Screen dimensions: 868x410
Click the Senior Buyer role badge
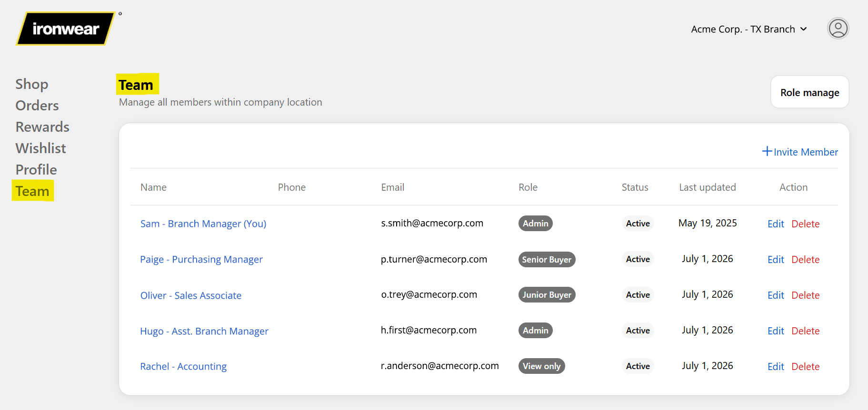coord(547,259)
